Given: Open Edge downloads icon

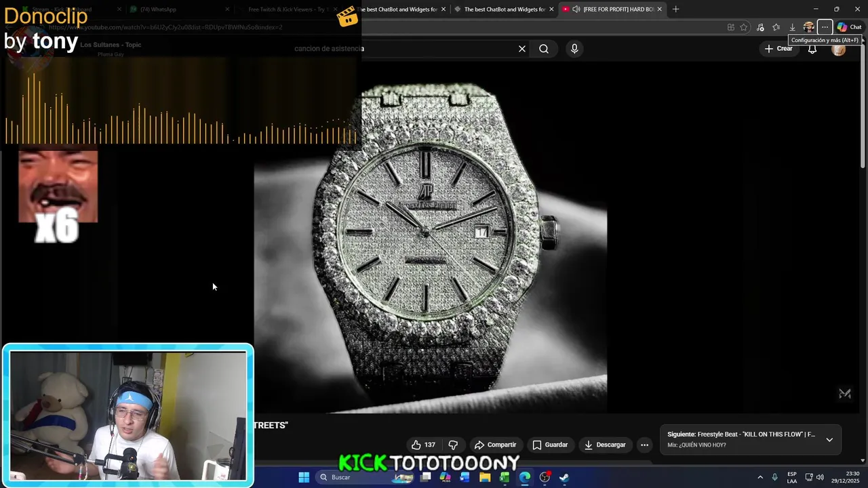Looking at the screenshot, I should pos(792,27).
